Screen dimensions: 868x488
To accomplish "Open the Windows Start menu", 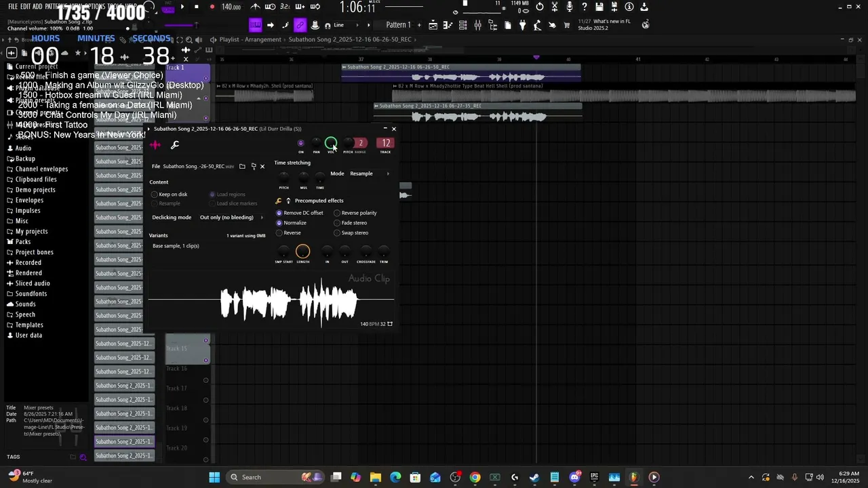I will (214, 477).
